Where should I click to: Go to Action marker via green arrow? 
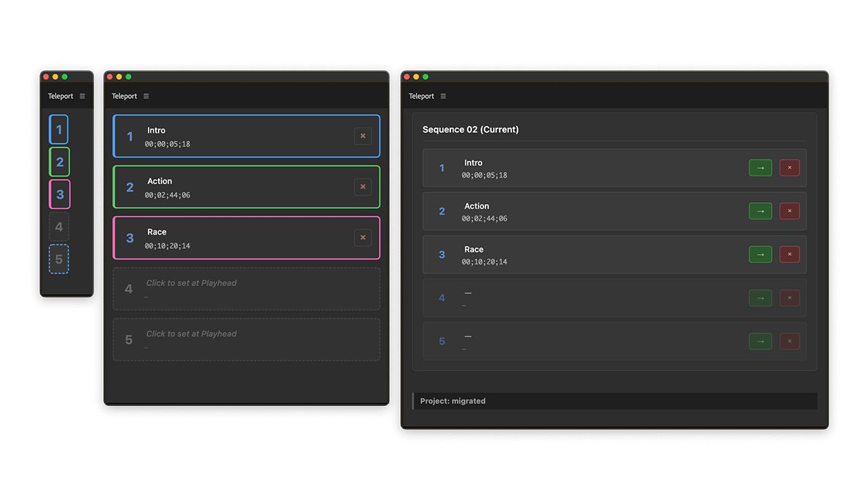760,211
